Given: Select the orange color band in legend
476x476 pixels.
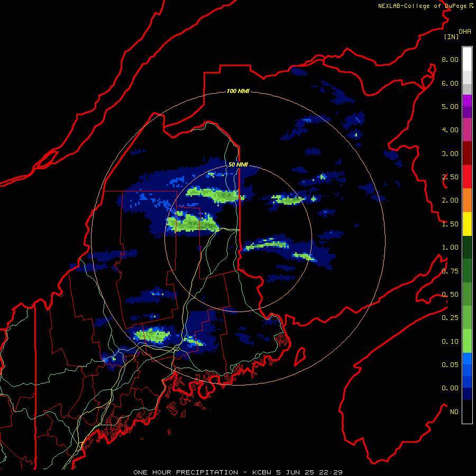Looking at the screenshot, I should click(467, 200).
